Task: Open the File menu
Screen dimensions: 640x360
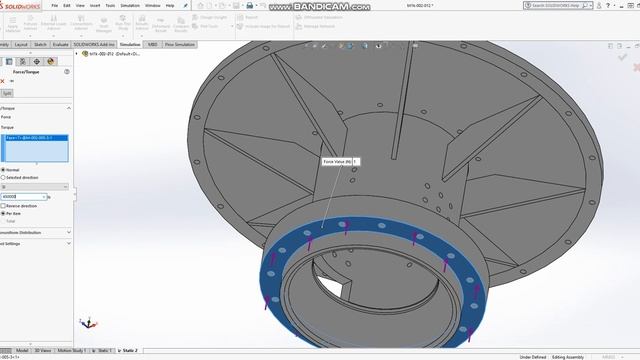Action: click(55, 6)
